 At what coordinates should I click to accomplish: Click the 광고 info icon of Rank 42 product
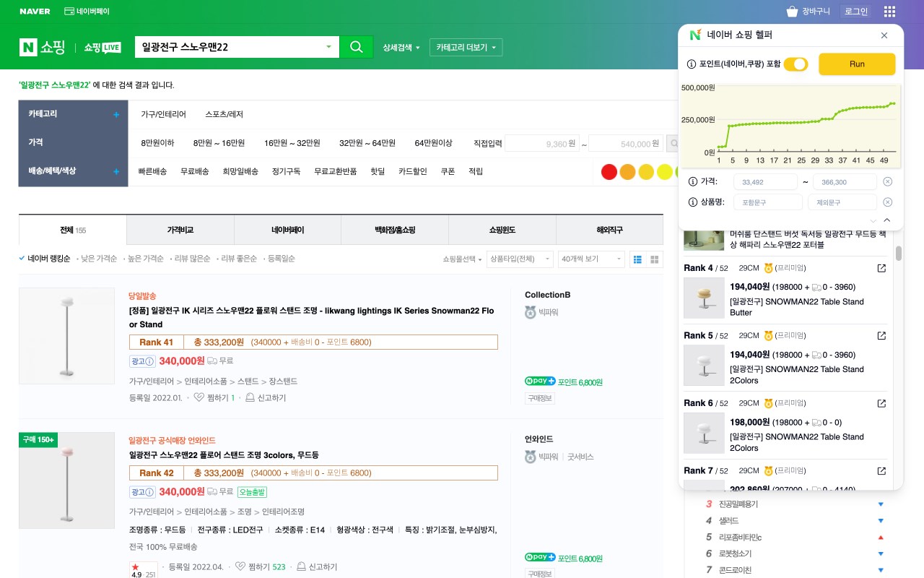point(150,492)
